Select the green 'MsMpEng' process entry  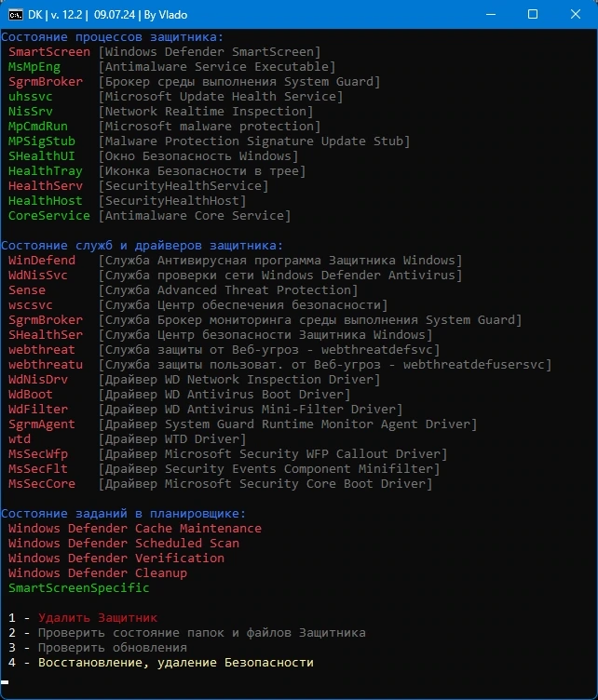(34, 67)
